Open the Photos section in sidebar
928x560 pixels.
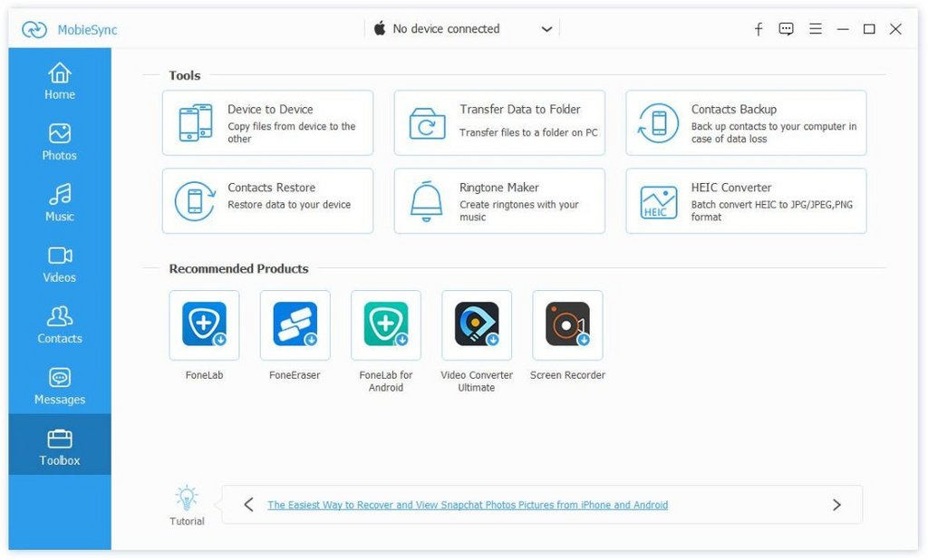click(60, 142)
